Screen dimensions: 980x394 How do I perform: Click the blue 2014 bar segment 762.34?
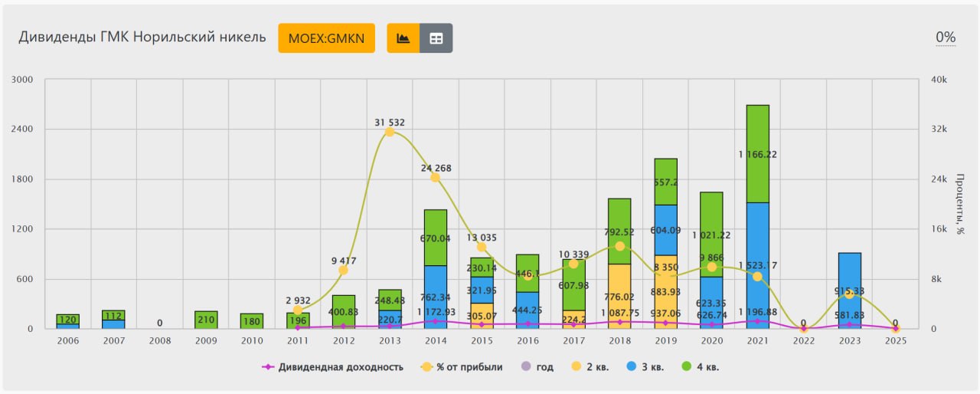coord(436,297)
